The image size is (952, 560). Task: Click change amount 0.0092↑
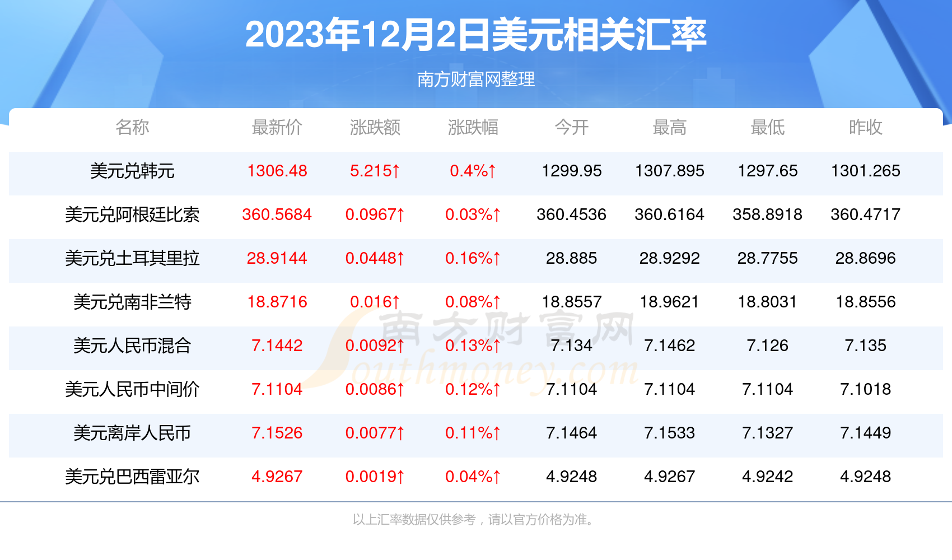pos(375,346)
